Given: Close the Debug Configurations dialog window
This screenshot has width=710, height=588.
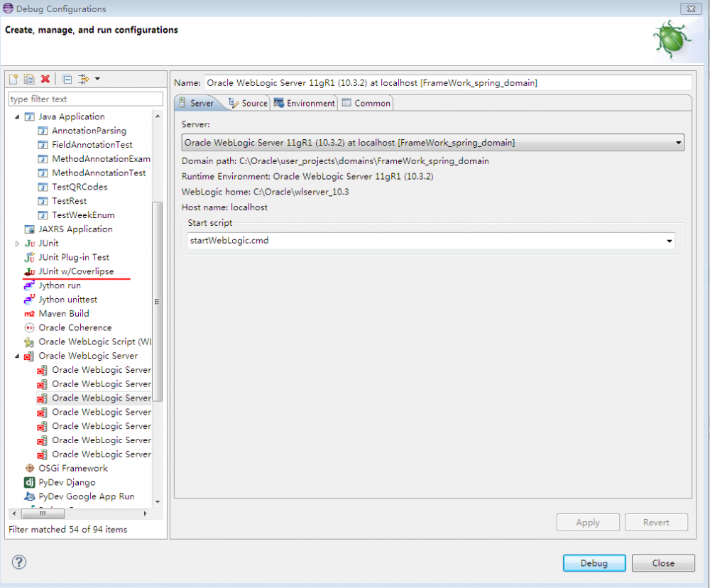Looking at the screenshot, I should point(691,9).
